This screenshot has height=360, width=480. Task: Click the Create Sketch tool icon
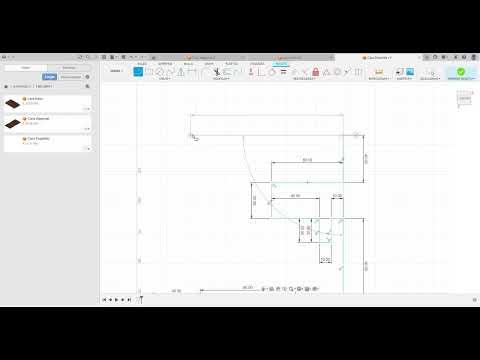coord(138,72)
